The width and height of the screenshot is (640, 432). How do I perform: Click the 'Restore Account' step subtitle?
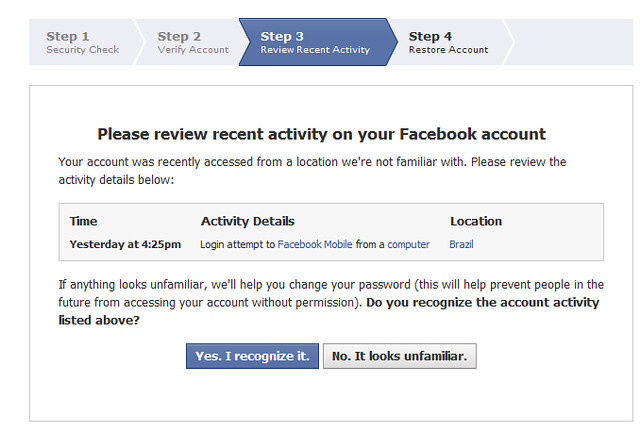pyautogui.click(x=448, y=50)
